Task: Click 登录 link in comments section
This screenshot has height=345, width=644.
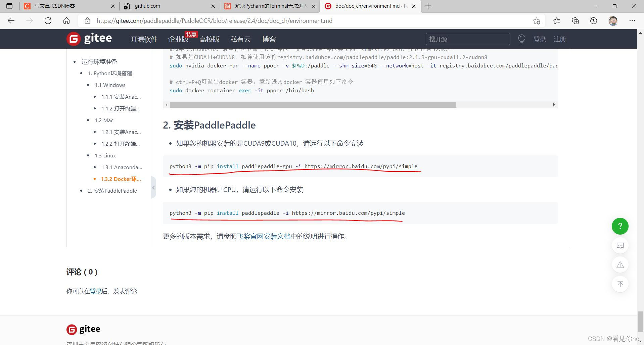Action: 96,291
